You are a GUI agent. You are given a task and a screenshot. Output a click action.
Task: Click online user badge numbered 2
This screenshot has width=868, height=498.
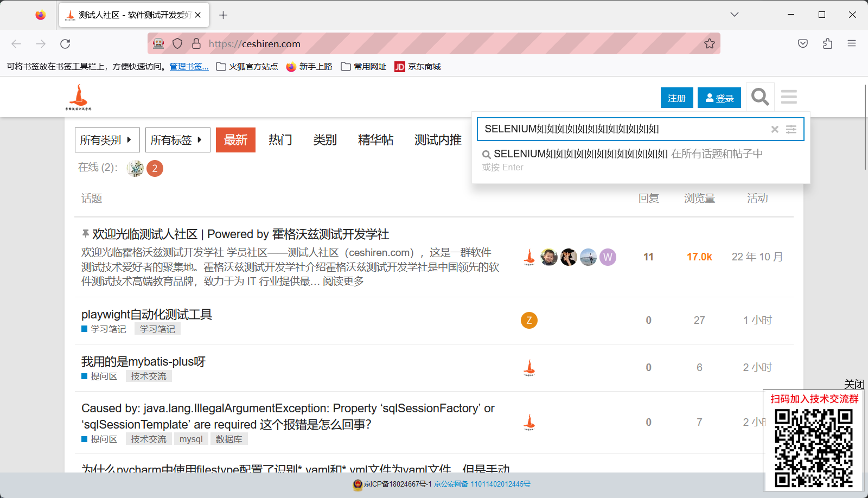pos(155,169)
